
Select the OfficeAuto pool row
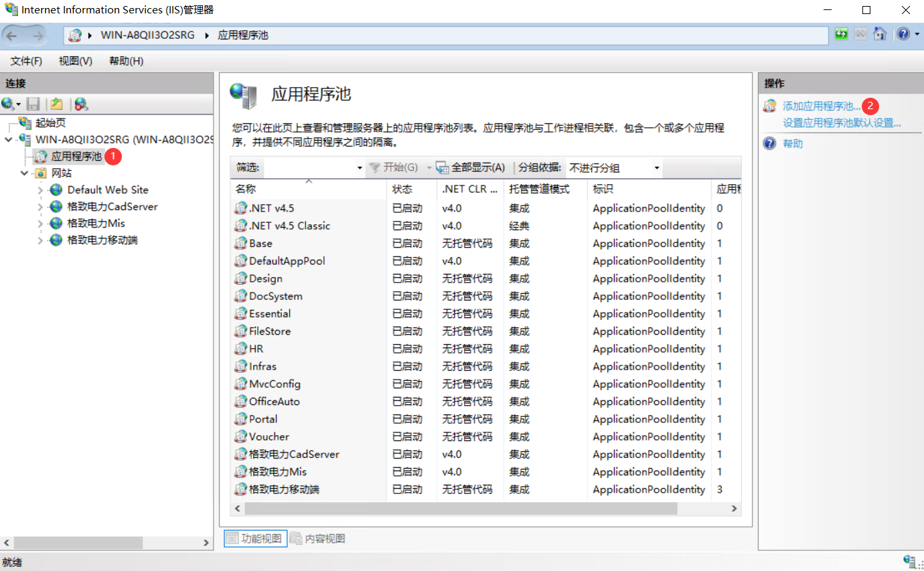tap(486, 401)
